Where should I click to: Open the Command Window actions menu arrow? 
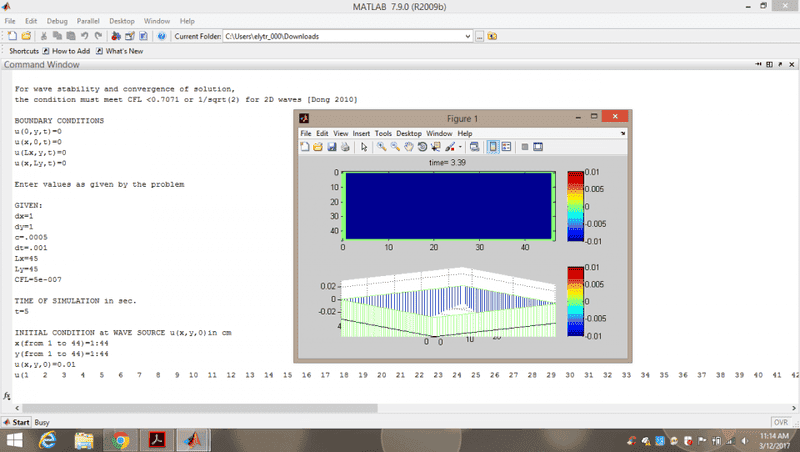coord(757,65)
